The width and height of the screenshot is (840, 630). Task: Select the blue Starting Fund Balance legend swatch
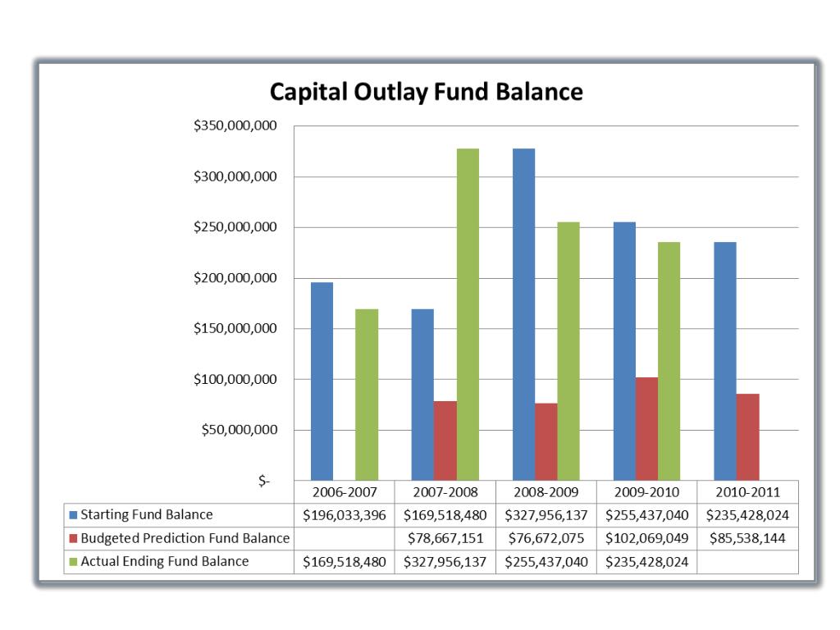click(x=73, y=515)
